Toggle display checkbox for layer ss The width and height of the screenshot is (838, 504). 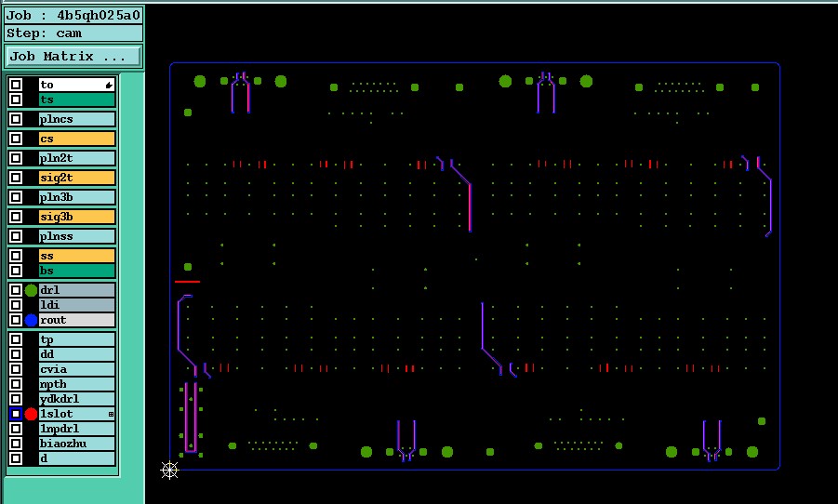tap(16, 256)
